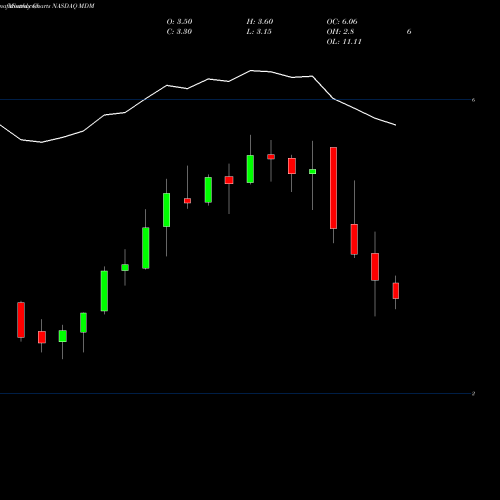Select the OC: 6.06 reading
The image size is (500, 500).
point(342,21)
